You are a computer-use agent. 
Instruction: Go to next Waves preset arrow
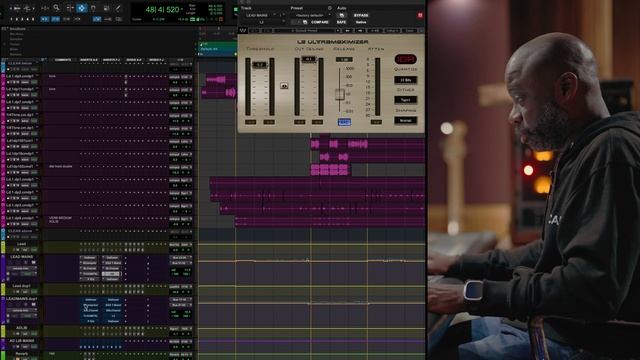pyautogui.click(x=360, y=31)
